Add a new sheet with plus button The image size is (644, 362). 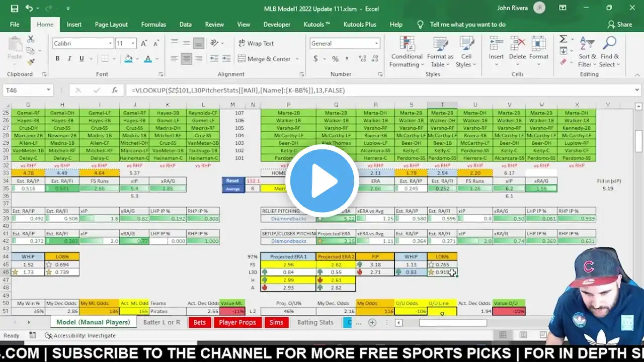pos(372,323)
